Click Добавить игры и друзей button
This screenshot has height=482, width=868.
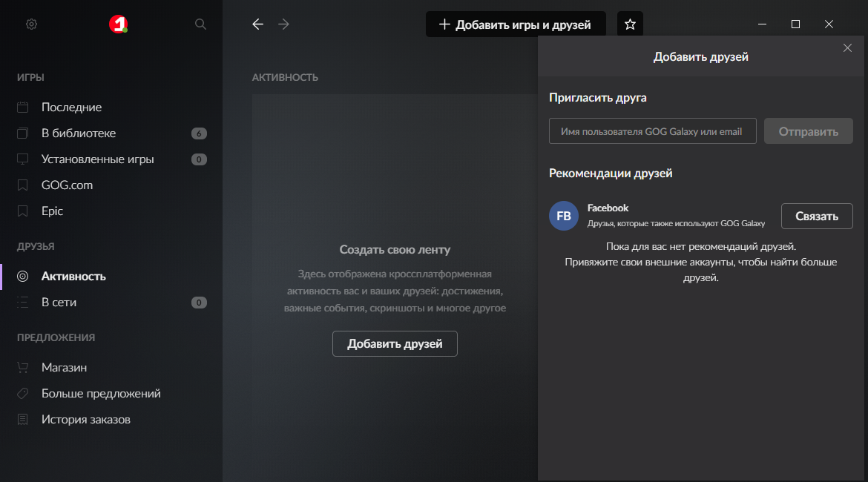pyautogui.click(x=516, y=24)
